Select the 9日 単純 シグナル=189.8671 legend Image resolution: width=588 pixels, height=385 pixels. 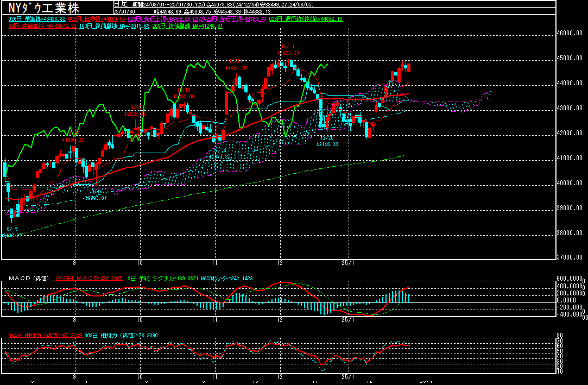pos(162,279)
